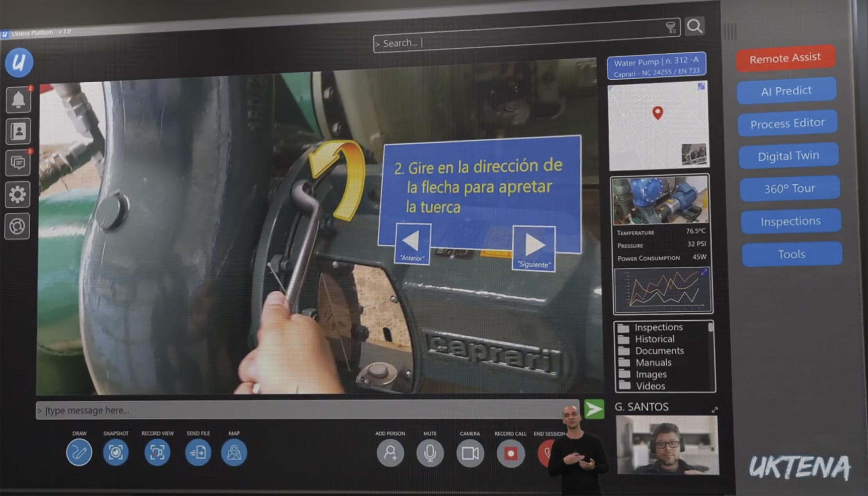
Task: Expand the line chart panel
Action: click(x=704, y=272)
